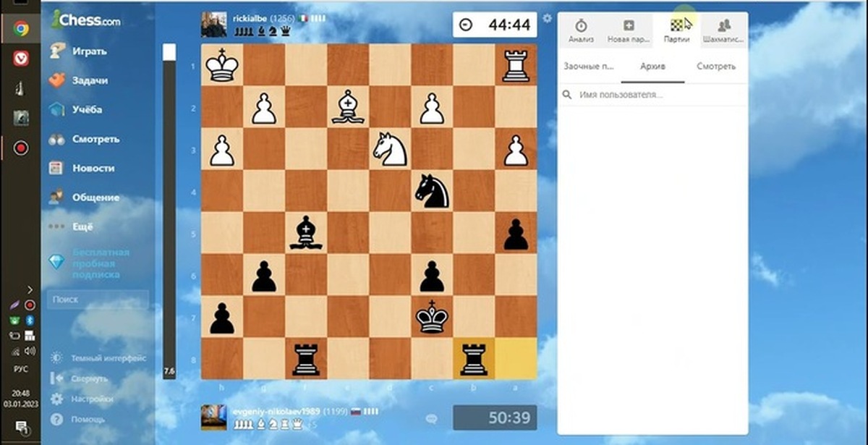
Task: Open the chat bubble icon near bottom clock
Action: coord(433,418)
